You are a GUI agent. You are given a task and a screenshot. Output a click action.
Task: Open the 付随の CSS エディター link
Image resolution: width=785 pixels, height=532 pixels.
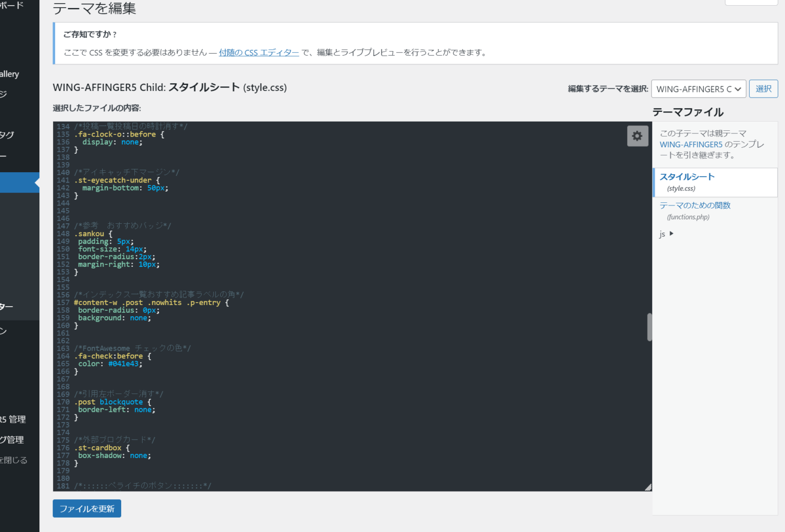(259, 52)
